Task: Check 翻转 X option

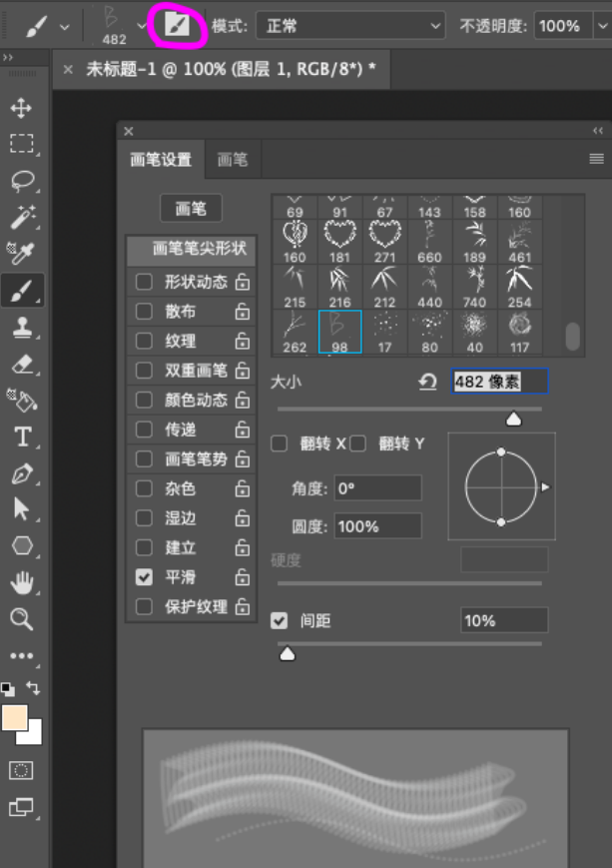Action: [279, 443]
